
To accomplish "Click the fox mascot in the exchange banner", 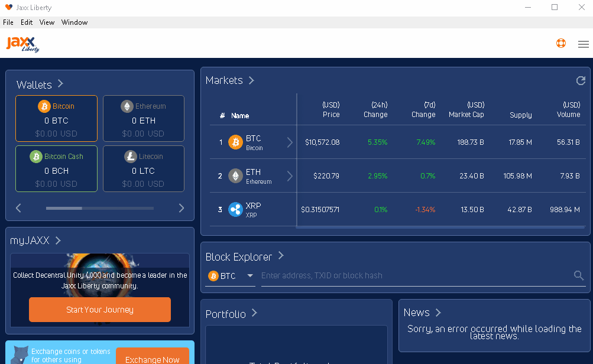I will tap(20, 355).
